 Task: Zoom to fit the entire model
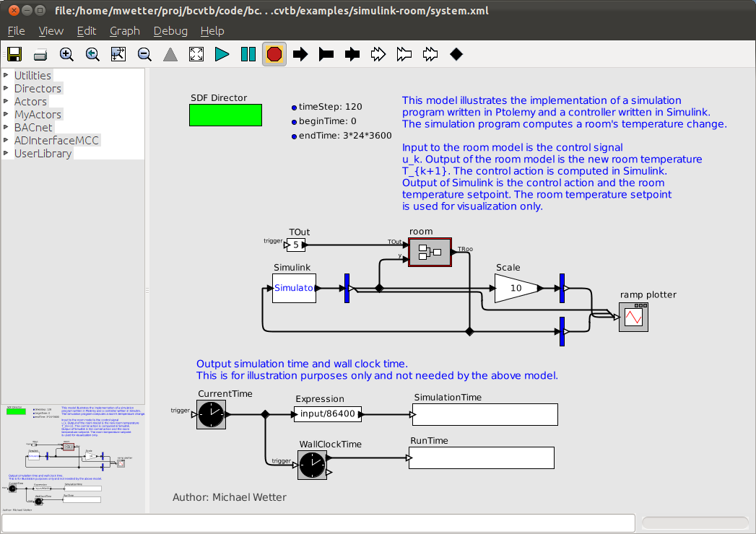(x=118, y=53)
